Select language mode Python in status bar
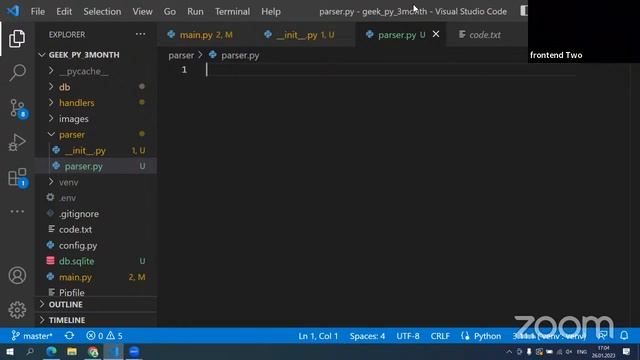This screenshot has width=640, height=360. point(487,336)
